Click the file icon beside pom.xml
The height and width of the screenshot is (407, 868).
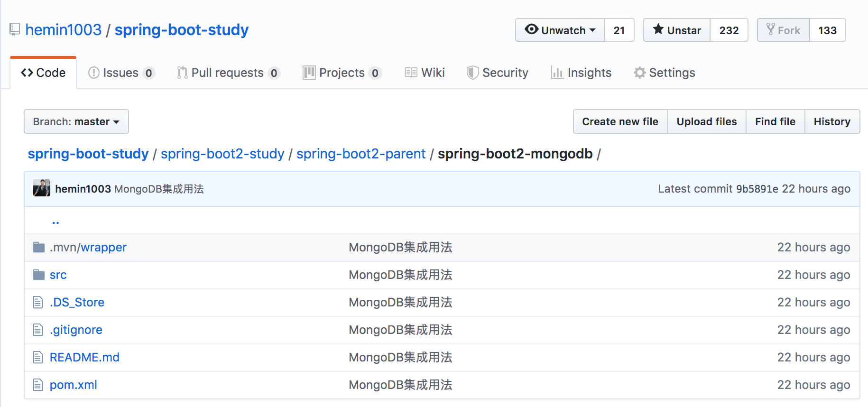click(38, 385)
